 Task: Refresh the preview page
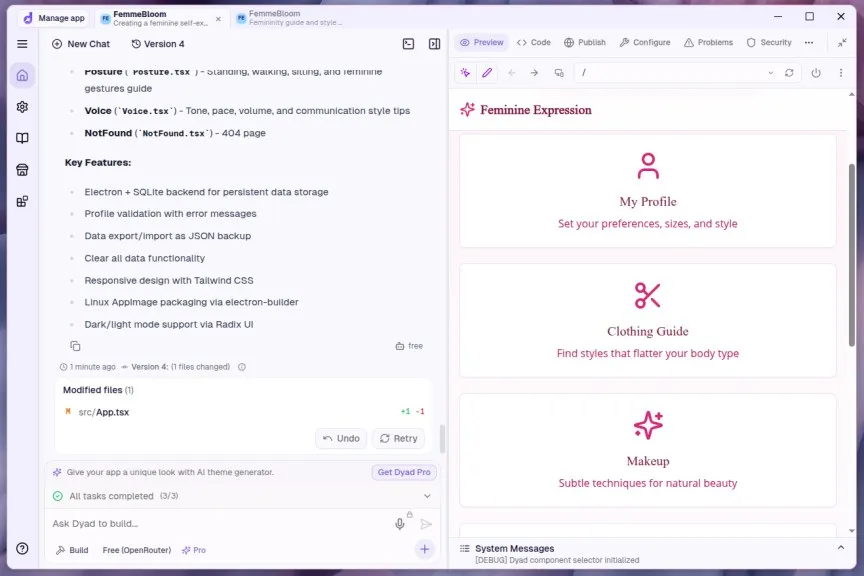click(789, 73)
